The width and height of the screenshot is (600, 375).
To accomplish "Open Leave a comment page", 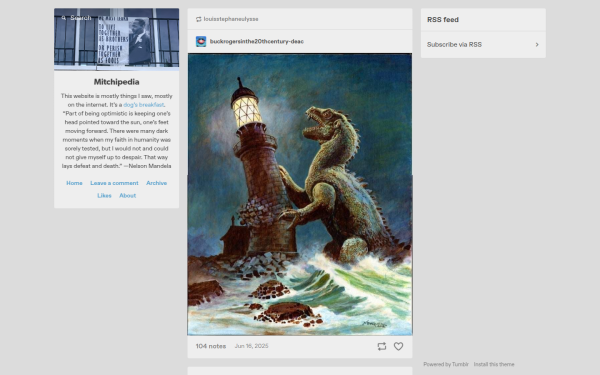I will [x=114, y=183].
